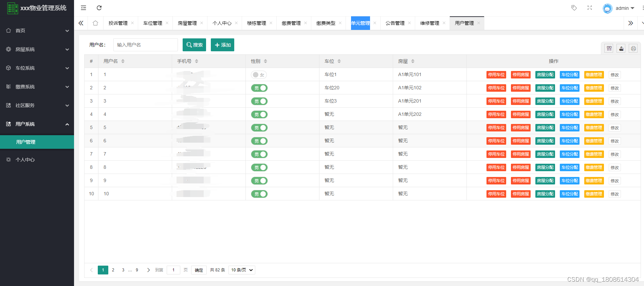Viewport: 644px width, 286px height.
Task: Click the 添加 add button
Action: click(222, 45)
